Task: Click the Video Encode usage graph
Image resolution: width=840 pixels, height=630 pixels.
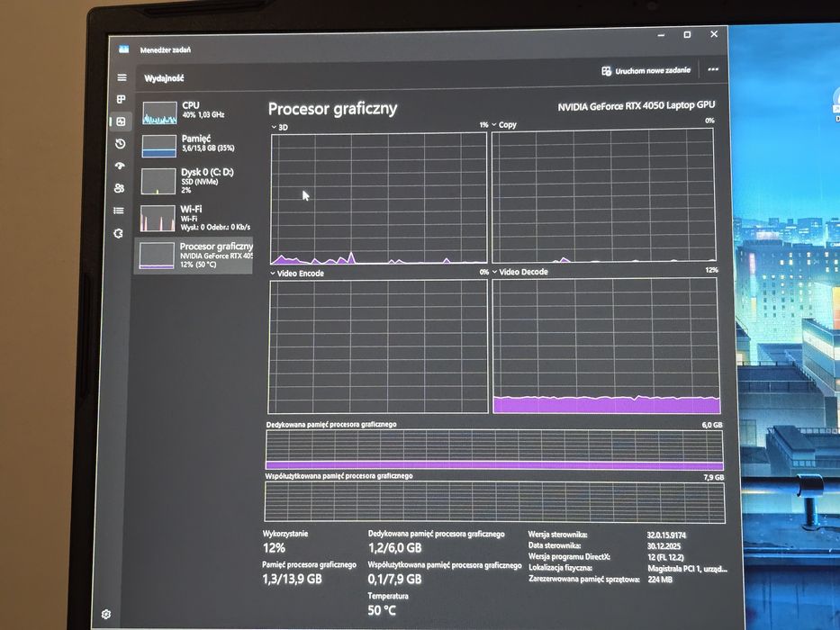Action: point(377,346)
